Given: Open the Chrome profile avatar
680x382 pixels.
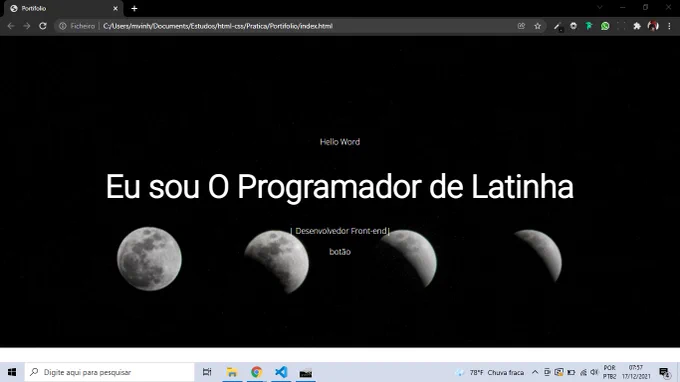Looking at the screenshot, I should (x=653, y=26).
